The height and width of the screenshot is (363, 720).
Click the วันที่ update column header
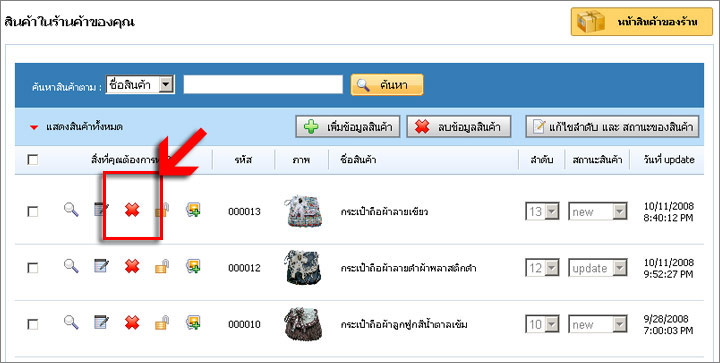coord(669,160)
